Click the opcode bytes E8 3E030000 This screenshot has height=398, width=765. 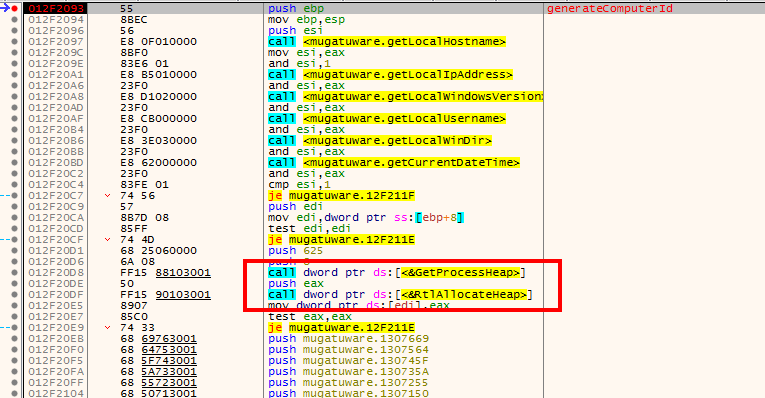159,140
